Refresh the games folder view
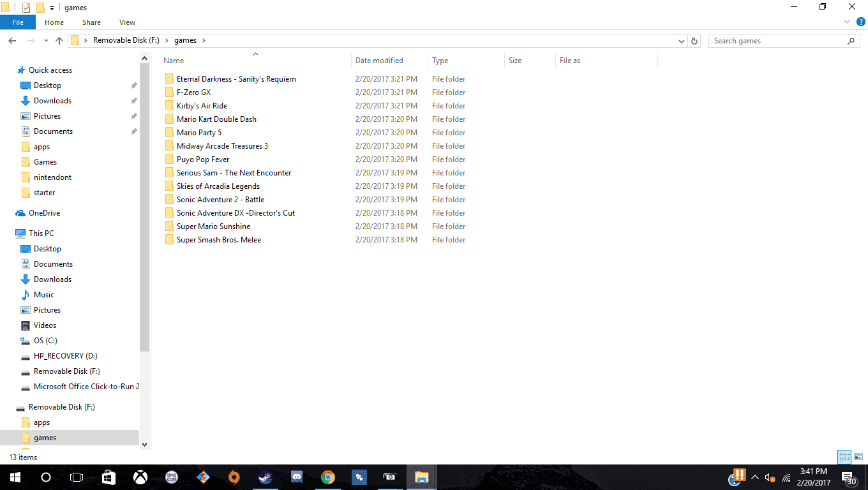 pos(694,41)
